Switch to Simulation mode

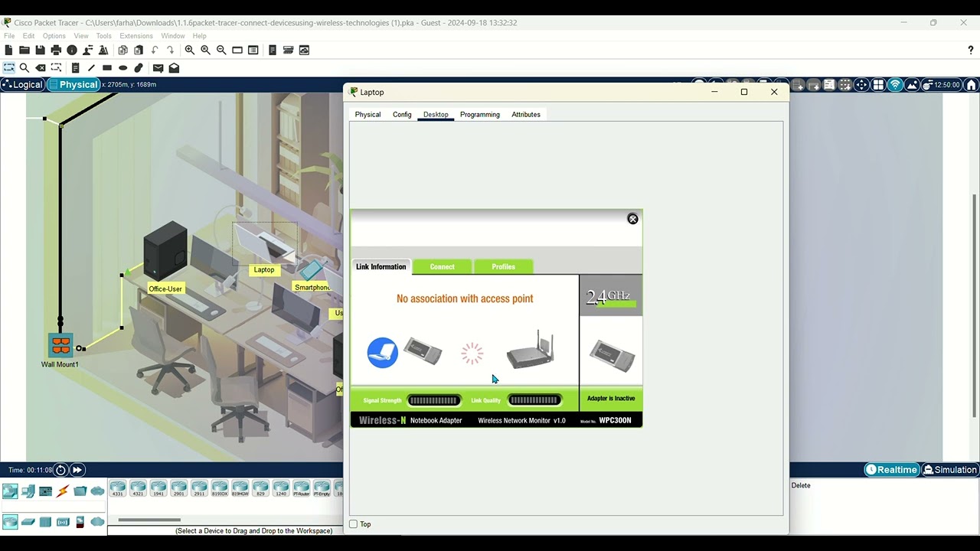(x=949, y=470)
